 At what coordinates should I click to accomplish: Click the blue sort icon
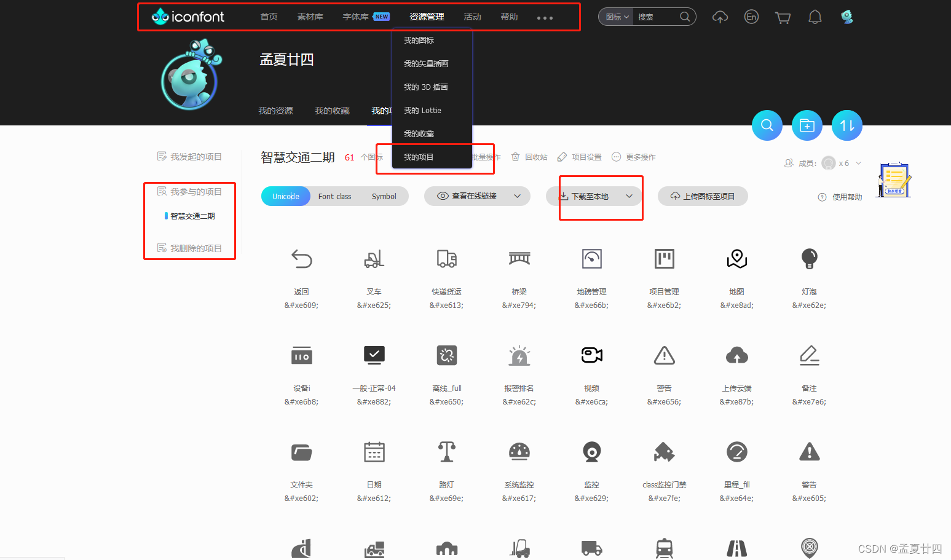(x=846, y=125)
